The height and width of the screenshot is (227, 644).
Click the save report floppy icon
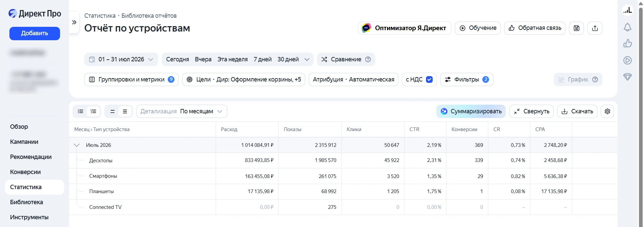point(576,28)
